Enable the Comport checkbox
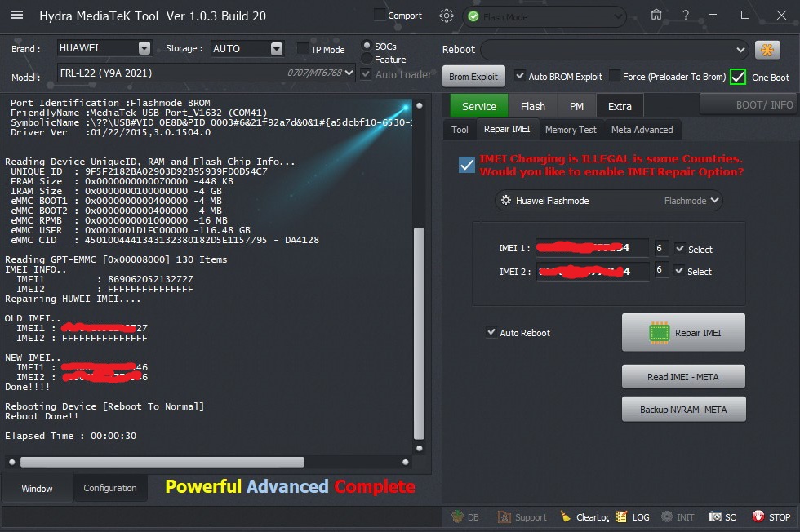The width and height of the screenshot is (800, 532). (x=380, y=16)
